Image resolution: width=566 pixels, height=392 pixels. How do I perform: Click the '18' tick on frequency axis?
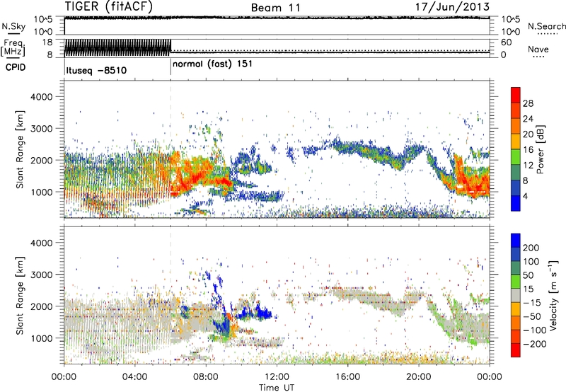click(x=47, y=42)
